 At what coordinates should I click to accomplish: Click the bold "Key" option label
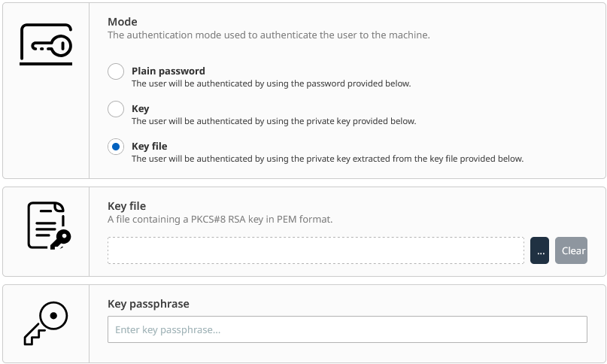(x=141, y=108)
